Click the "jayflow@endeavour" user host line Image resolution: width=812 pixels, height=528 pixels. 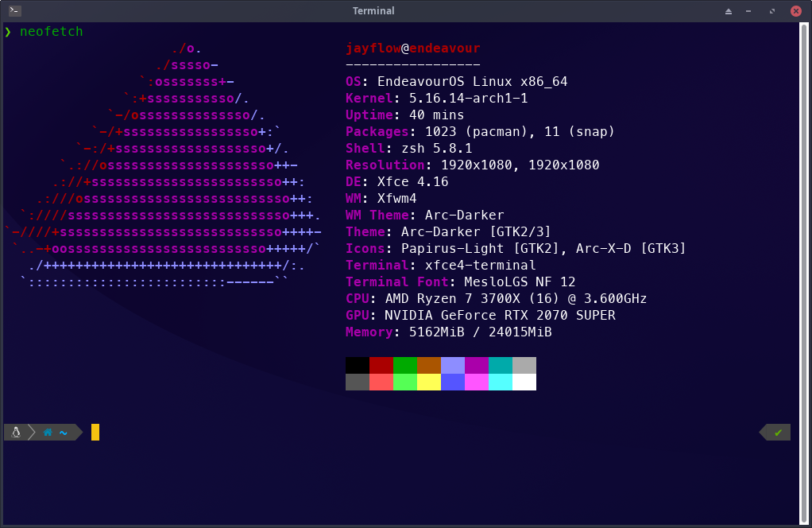coord(412,49)
